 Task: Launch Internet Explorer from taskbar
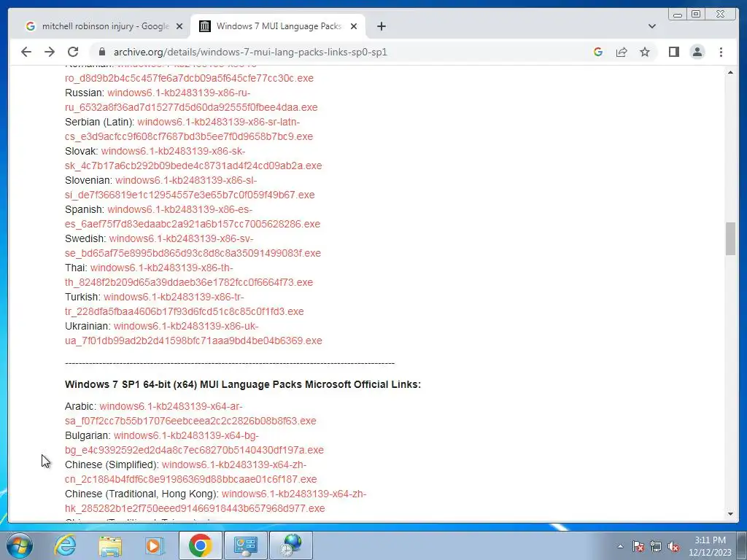pyautogui.click(x=65, y=545)
